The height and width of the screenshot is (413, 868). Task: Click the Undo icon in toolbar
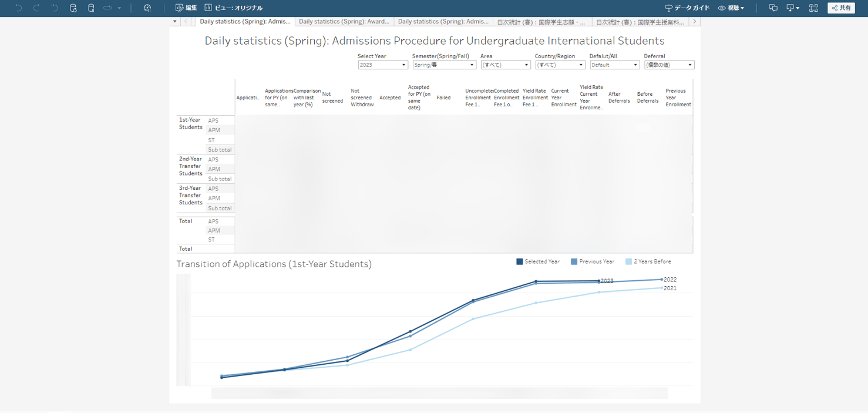[19, 8]
